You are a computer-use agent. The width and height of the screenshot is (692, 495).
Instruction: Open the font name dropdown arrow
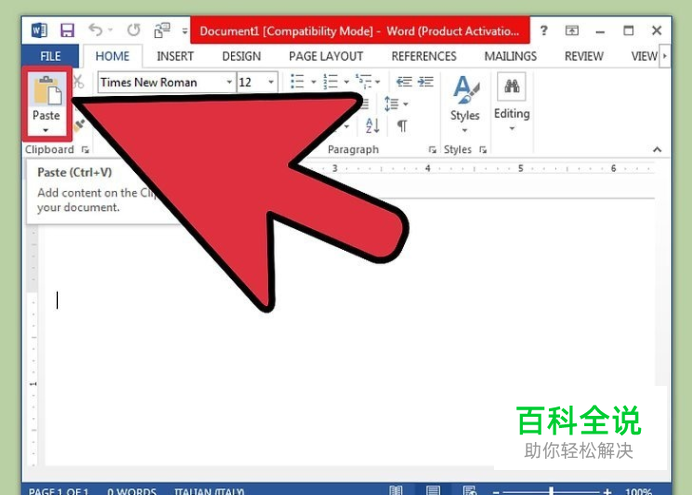229,82
